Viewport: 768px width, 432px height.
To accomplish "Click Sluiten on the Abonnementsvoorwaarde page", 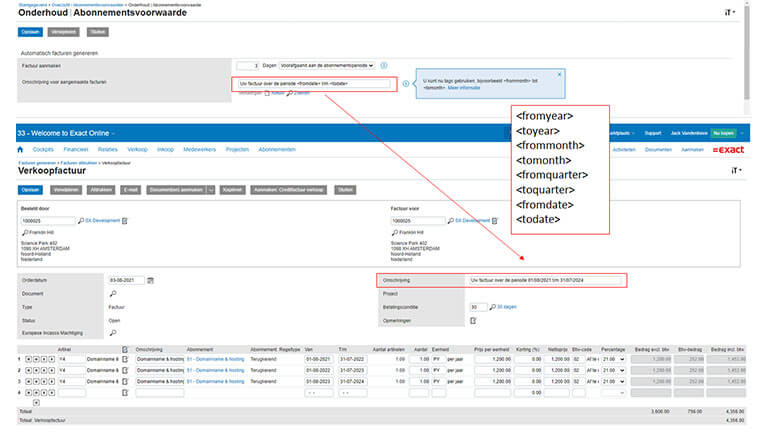I will pyautogui.click(x=98, y=32).
